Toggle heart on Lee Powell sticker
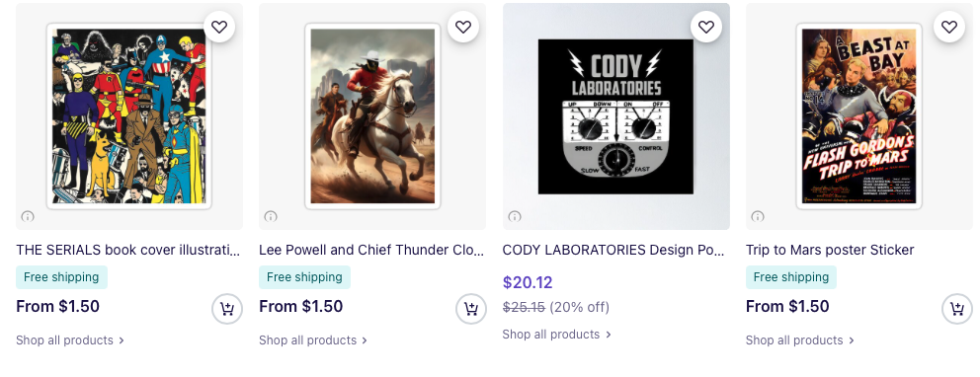Image resolution: width=980 pixels, height=377 pixels. 463,27
